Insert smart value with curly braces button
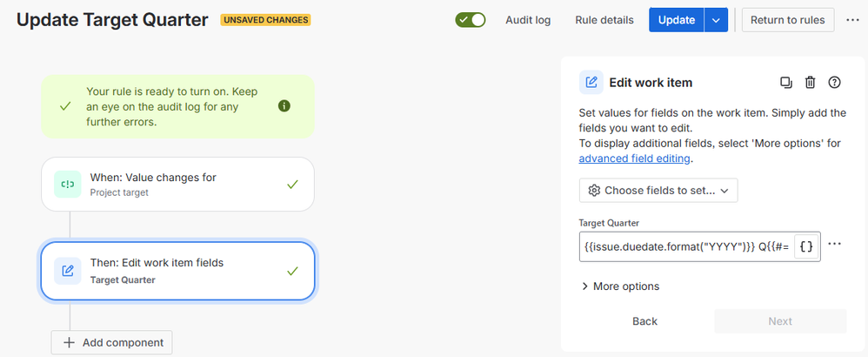The width and height of the screenshot is (868, 357). pos(807,246)
